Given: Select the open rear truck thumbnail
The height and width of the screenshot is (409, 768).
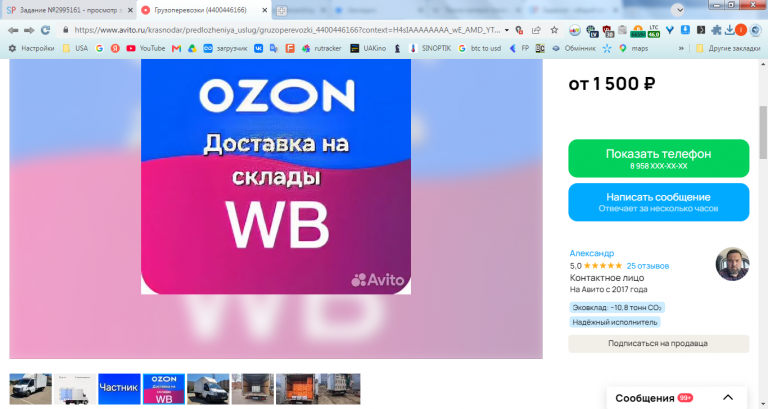Looking at the screenshot, I should (x=253, y=389).
